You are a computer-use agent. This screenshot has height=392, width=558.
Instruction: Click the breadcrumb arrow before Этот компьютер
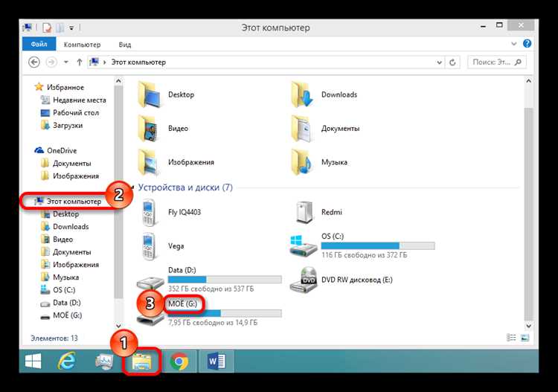(x=105, y=62)
